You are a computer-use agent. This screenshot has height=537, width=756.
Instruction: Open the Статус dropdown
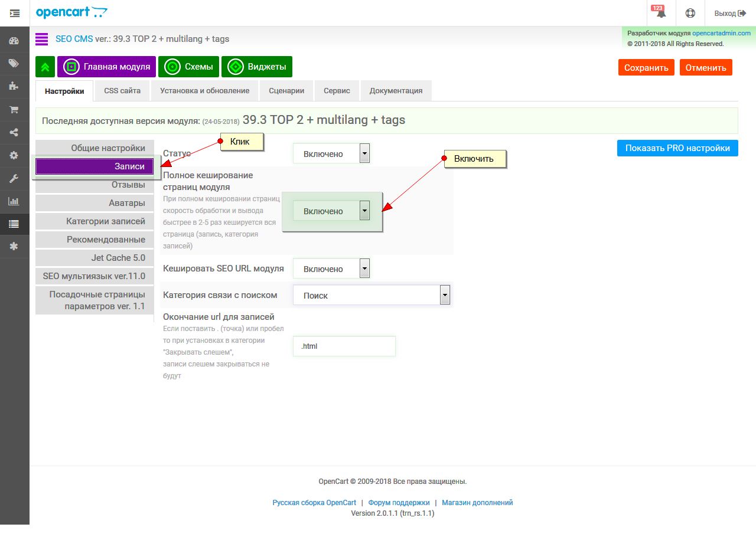[331, 153]
